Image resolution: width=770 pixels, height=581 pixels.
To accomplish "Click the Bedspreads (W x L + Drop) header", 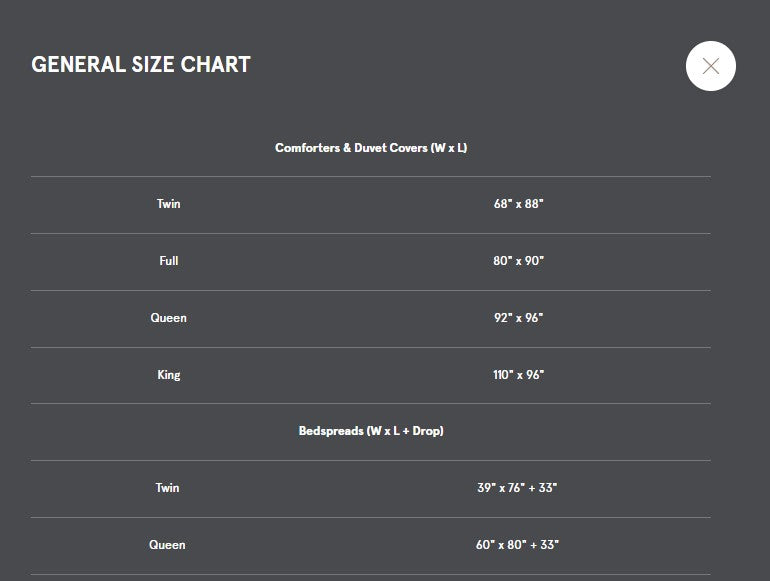I will pos(371,431).
